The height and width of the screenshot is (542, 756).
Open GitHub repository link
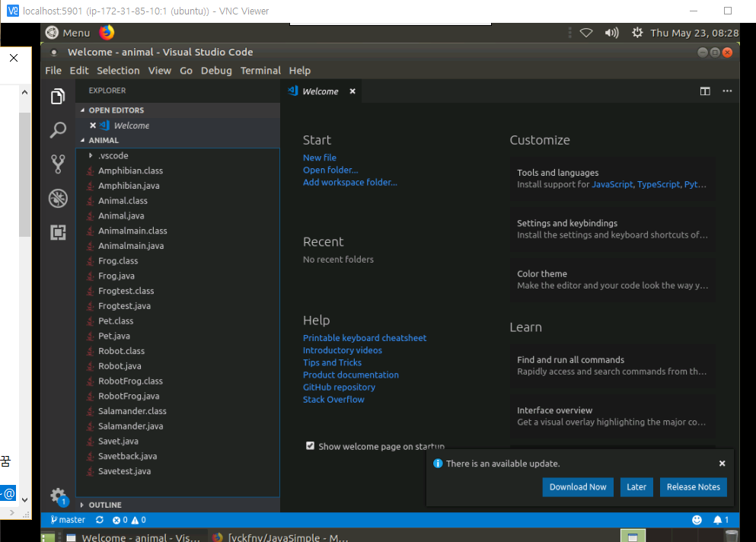(339, 387)
